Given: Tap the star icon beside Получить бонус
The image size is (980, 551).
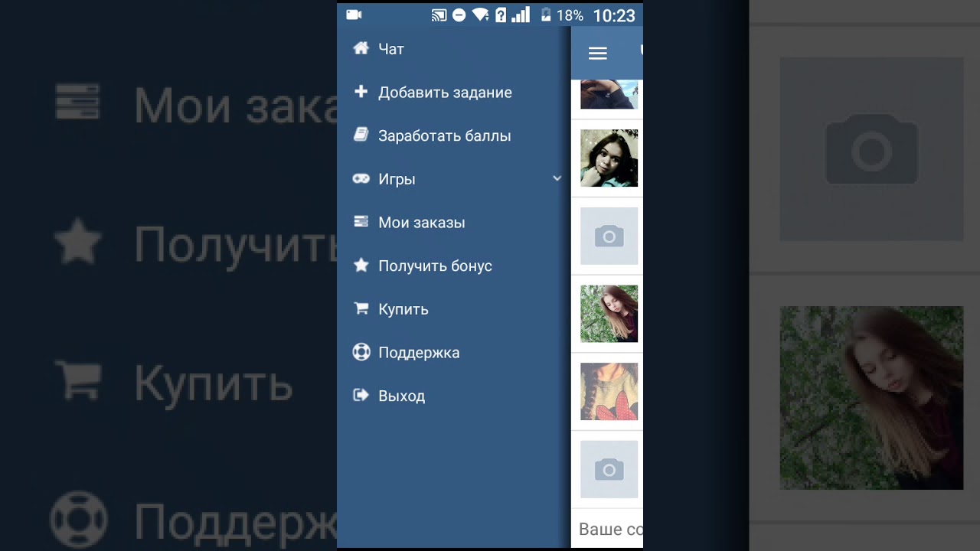Looking at the screenshot, I should (x=361, y=266).
